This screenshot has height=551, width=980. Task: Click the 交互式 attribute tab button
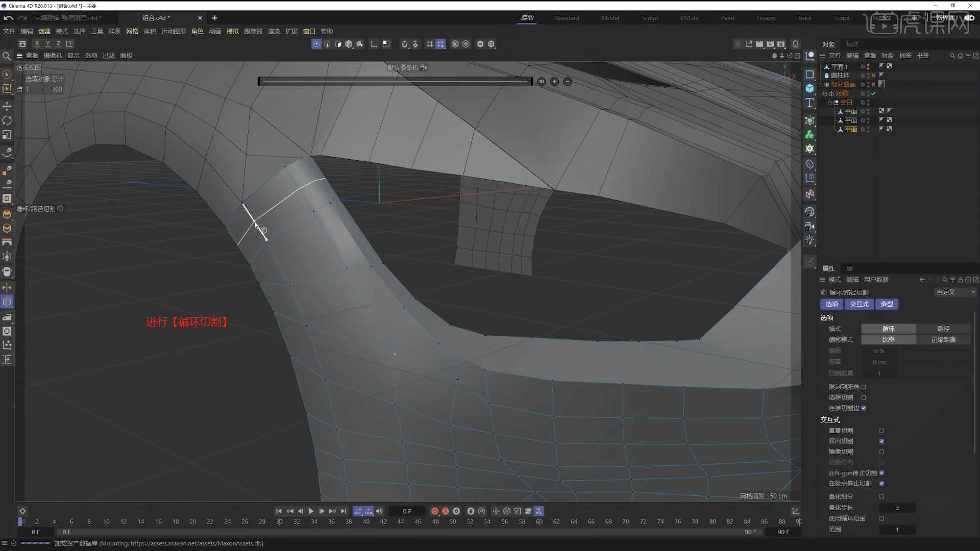pyautogui.click(x=859, y=304)
